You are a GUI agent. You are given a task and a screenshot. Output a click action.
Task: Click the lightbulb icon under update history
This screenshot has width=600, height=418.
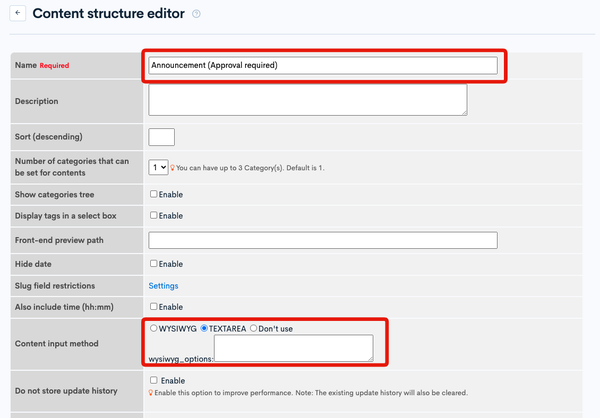click(x=151, y=393)
